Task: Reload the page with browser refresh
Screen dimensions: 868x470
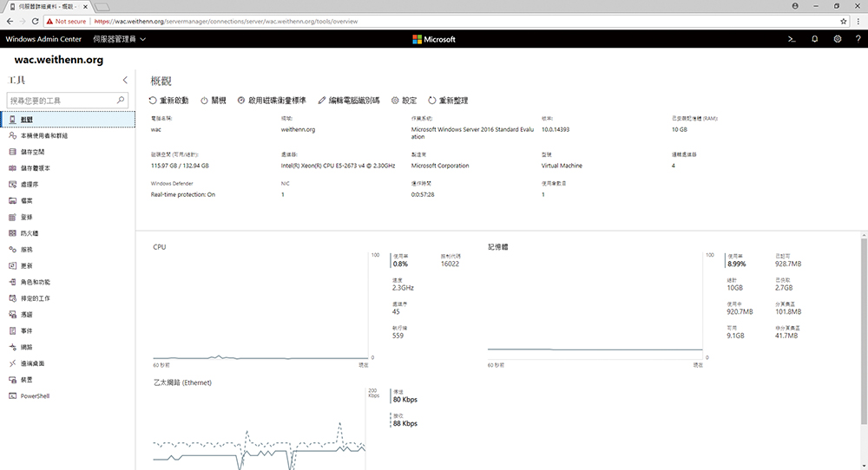Action: pyautogui.click(x=35, y=21)
